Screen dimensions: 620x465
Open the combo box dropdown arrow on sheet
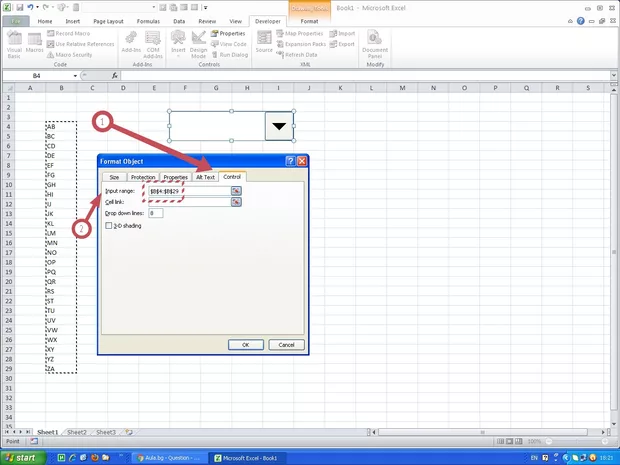(279, 126)
